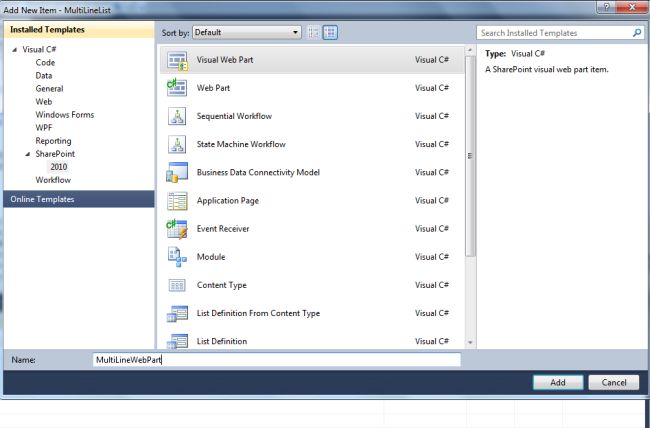Select the General category
Image resolution: width=650 pixels, height=428 pixels.
[49, 88]
